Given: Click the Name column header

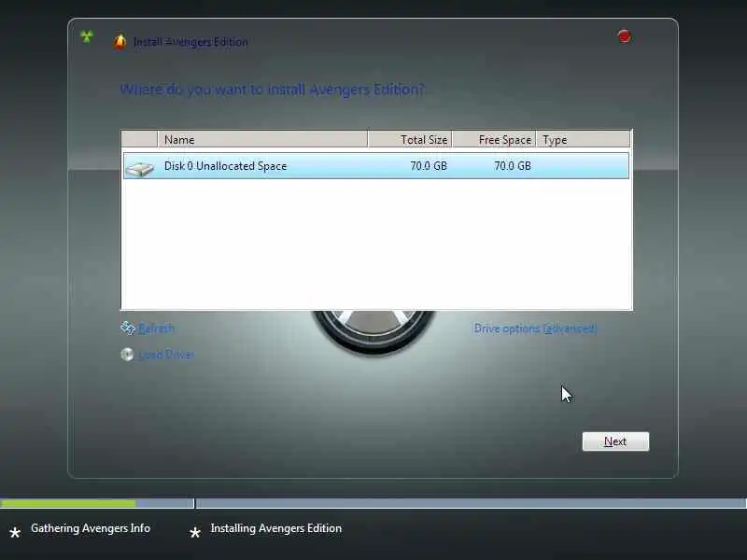Looking at the screenshot, I should pyautogui.click(x=262, y=139).
